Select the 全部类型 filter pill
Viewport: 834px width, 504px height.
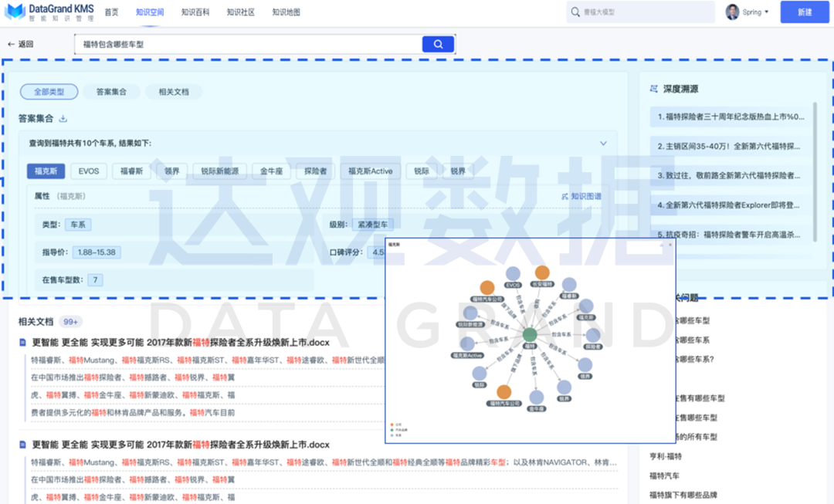click(x=49, y=92)
